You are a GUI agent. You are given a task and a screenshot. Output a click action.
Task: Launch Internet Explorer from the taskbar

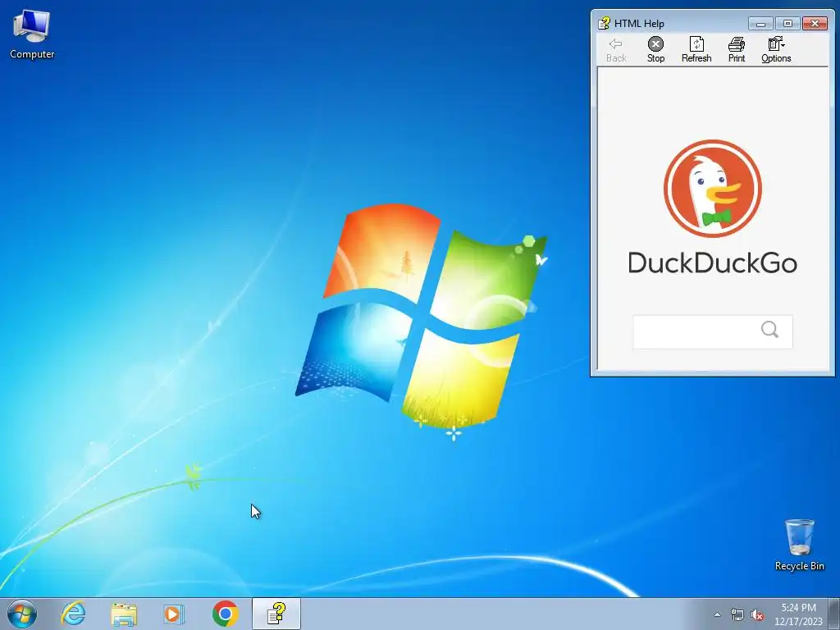point(73,614)
